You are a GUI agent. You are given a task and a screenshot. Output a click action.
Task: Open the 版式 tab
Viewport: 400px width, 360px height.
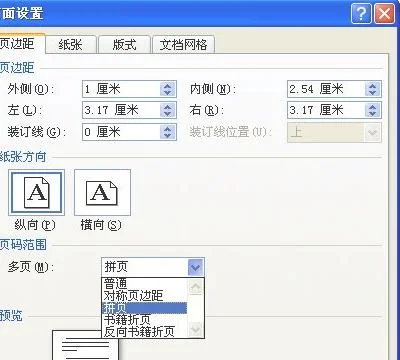[124, 45]
